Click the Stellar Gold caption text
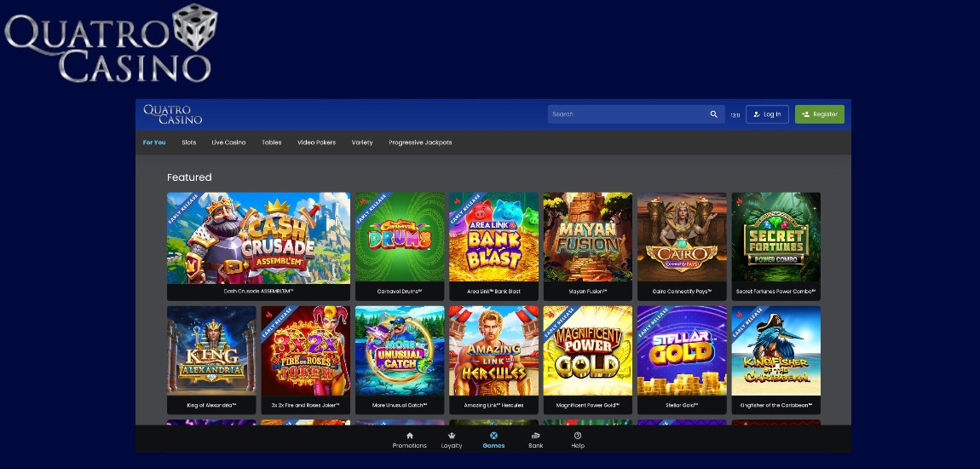This screenshot has width=980, height=469. pyautogui.click(x=682, y=405)
